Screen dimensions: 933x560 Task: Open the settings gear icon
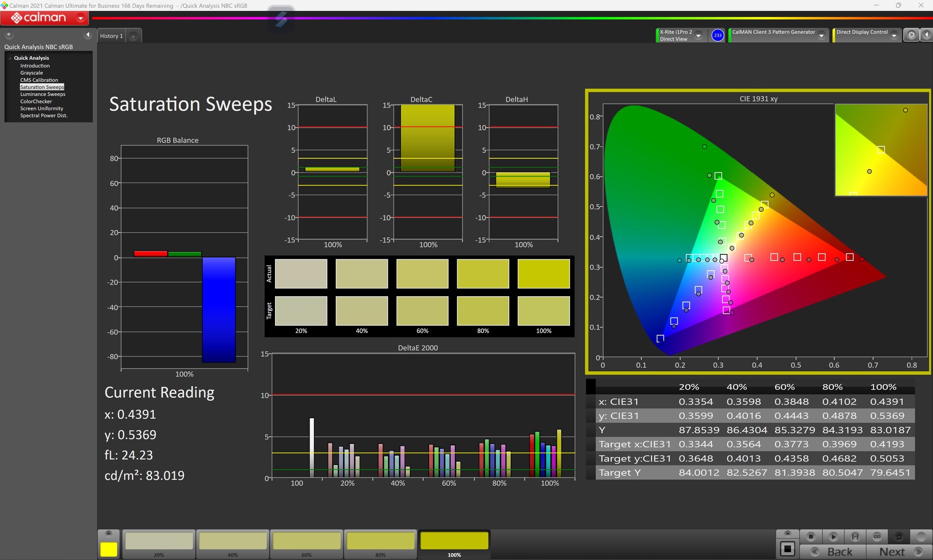911,35
